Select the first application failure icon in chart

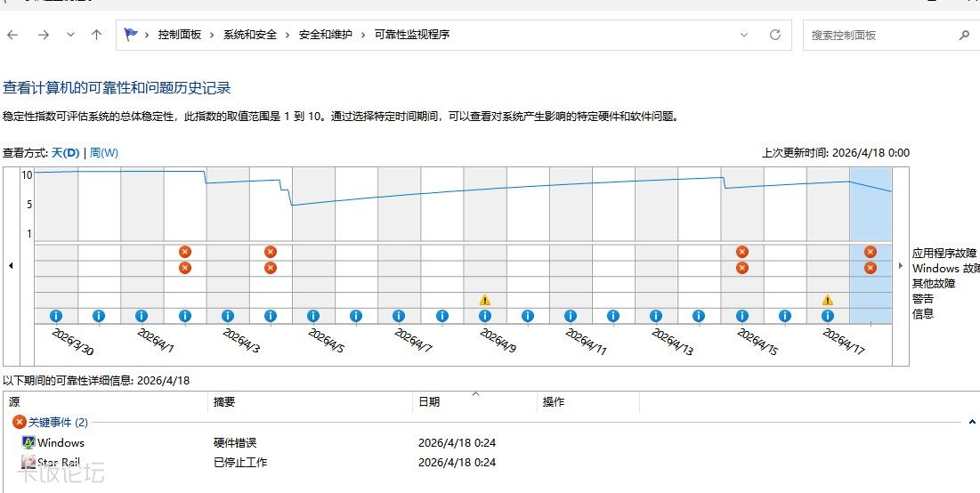coord(184,252)
